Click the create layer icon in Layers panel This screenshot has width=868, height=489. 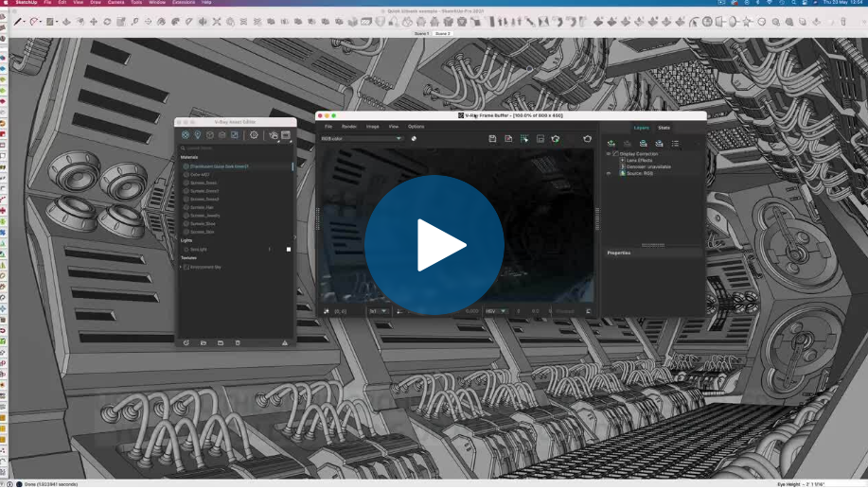point(611,144)
